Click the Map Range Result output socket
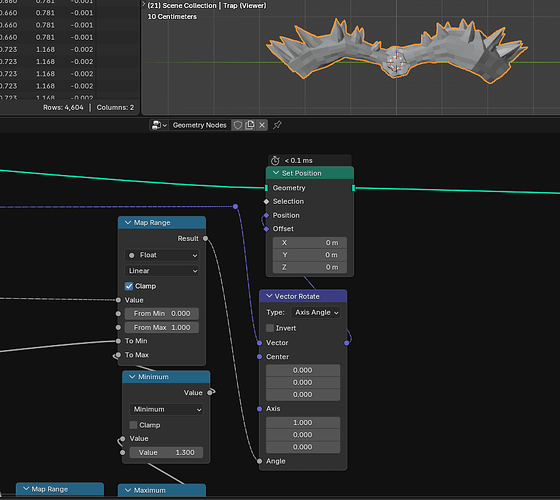The image size is (560, 500). 205,239
